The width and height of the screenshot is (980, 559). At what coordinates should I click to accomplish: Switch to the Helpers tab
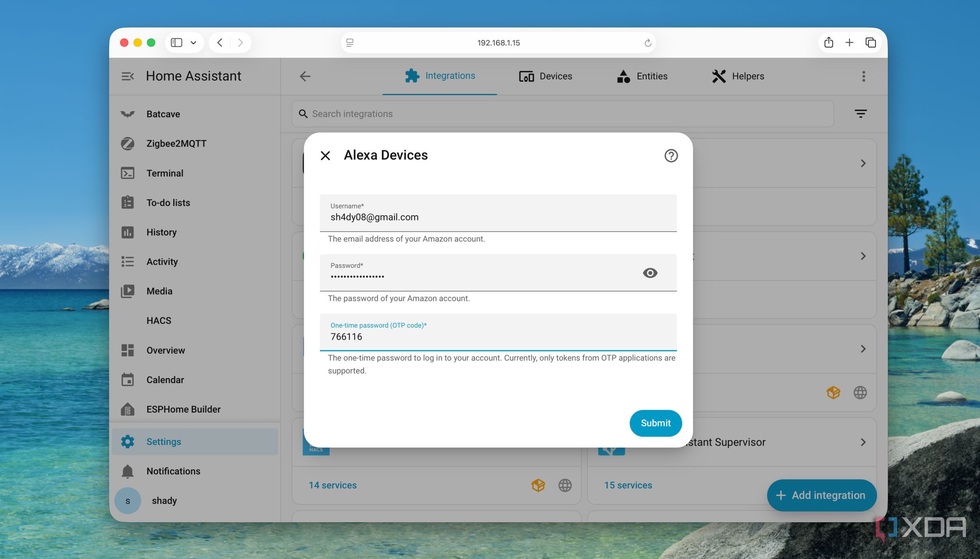738,76
